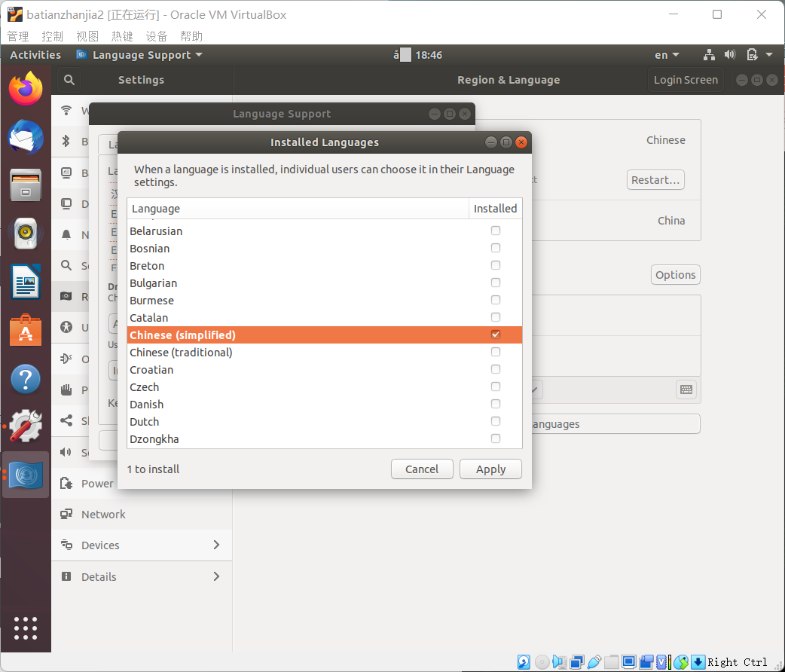Screen dimensions: 785x672
Task: Open Settings wrench and gear dock icon
Action: [x=26, y=426]
